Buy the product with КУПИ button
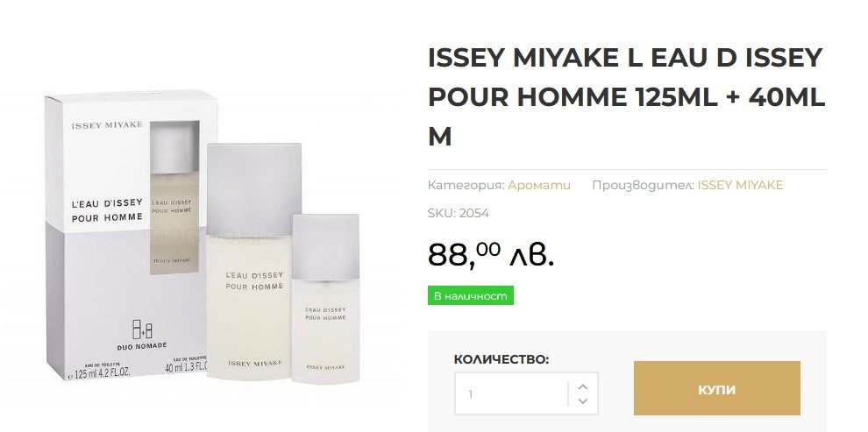868x432 pixels. click(717, 388)
